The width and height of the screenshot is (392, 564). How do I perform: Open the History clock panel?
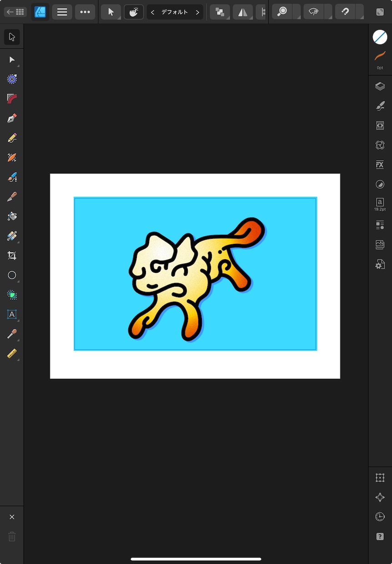[x=380, y=517]
